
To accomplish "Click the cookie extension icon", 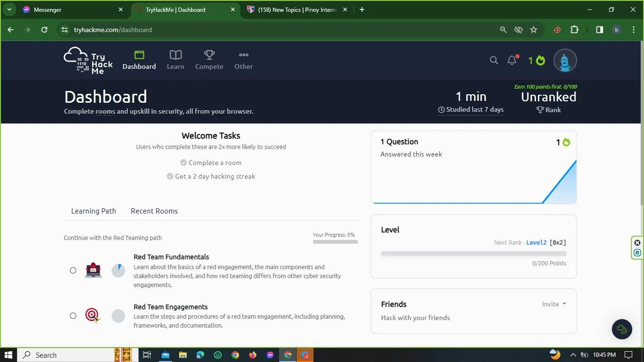I will [x=557, y=30].
